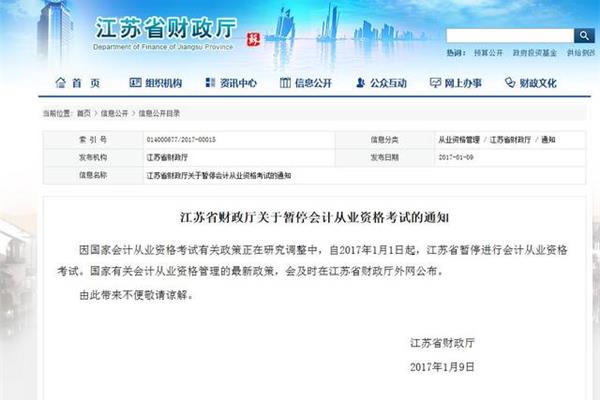
Task: Click the home icon beside 首页
Action: (x=60, y=83)
